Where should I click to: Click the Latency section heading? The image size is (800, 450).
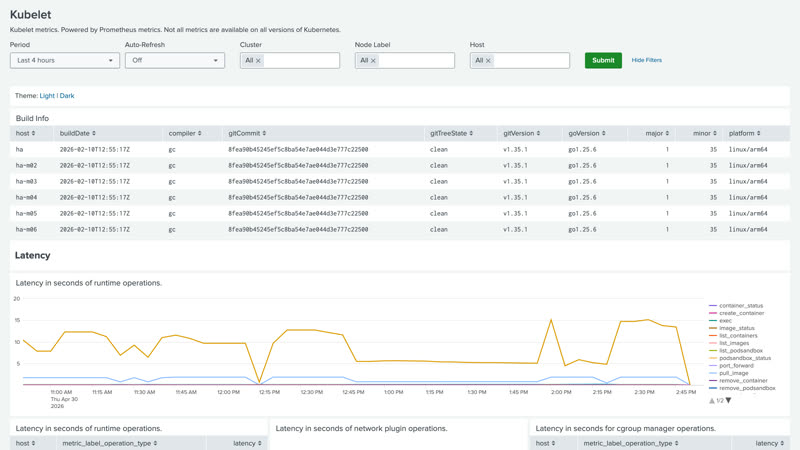coord(32,256)
